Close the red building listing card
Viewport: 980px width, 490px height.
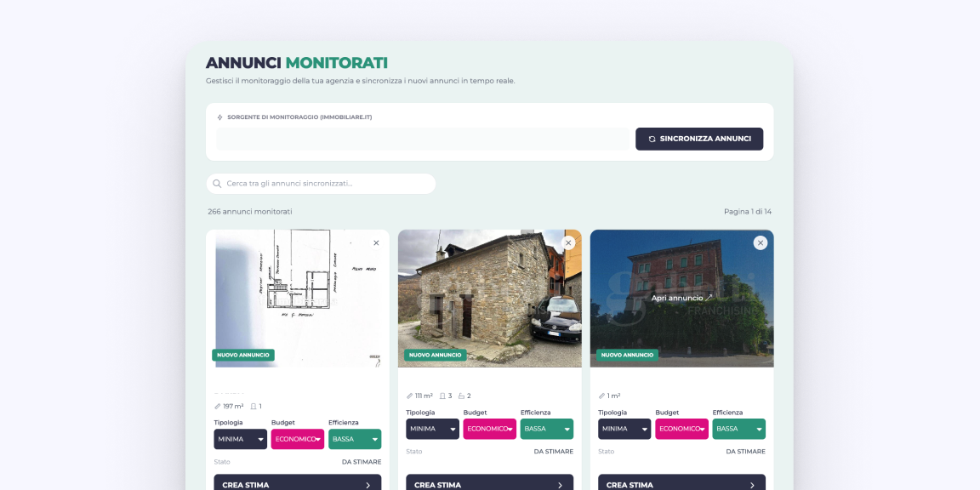pyautogui.click(x=761, y=243)
